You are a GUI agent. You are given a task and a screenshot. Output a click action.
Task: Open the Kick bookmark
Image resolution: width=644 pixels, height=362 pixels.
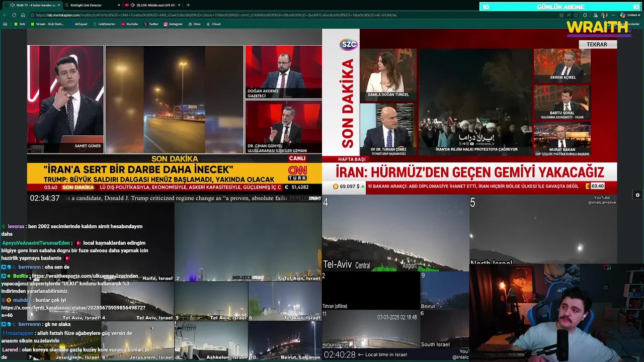19,24
